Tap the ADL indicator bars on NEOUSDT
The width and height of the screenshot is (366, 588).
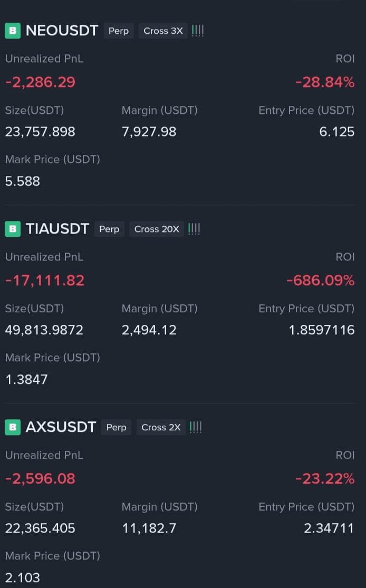[x=198, y=31]
